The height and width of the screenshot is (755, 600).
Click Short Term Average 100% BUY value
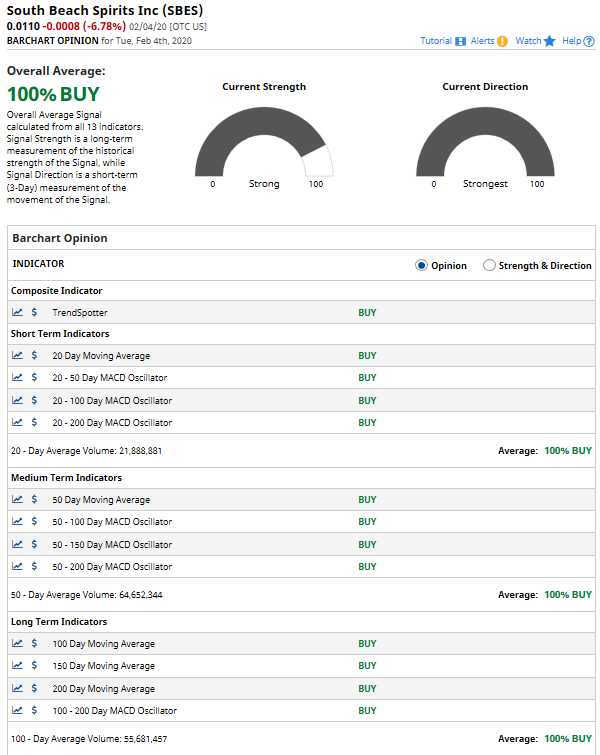(568, 451)
